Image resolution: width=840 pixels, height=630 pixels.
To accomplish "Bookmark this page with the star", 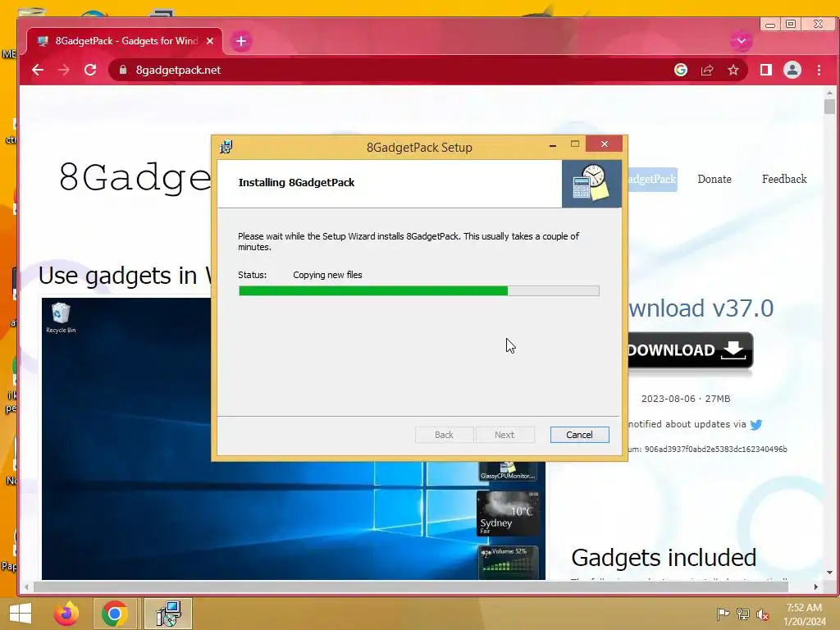I will pyautogui.click(x=733, y=71).
